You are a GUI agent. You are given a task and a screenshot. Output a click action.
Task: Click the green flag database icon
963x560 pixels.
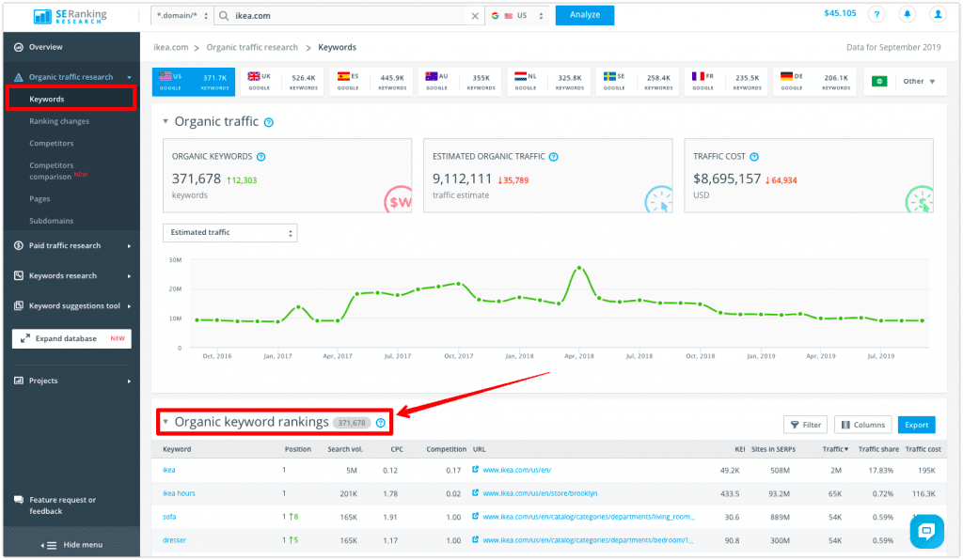(x=879, y=82)
